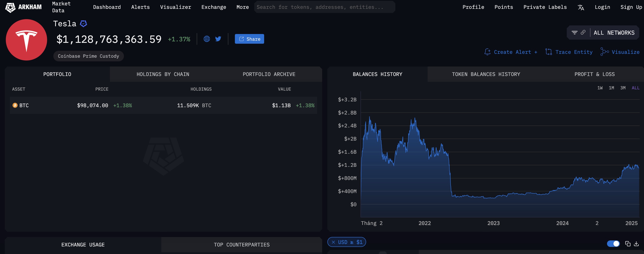
Task: Select the 1M chart range
Action: click(611, 88)
